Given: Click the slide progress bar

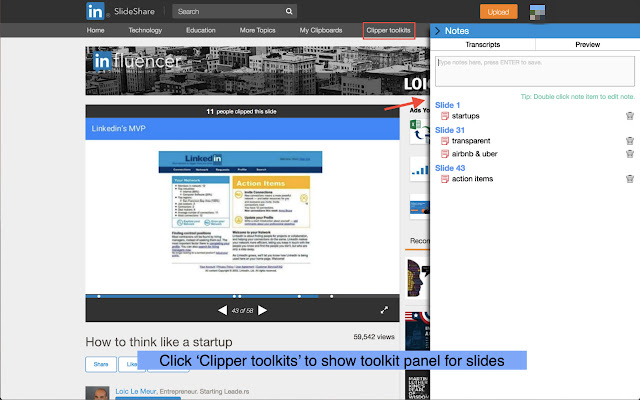Looking at the screenshot, I should coord(242,296).
